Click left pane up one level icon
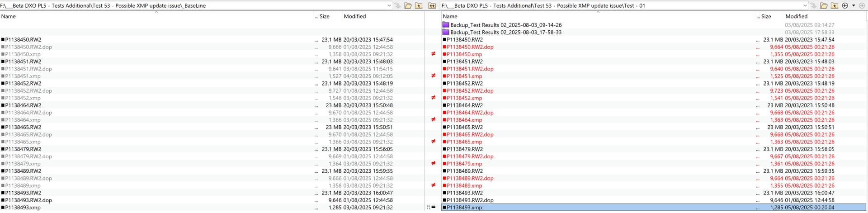The width and height of the screenshot is (868, 213). click(x=419, y=5)
